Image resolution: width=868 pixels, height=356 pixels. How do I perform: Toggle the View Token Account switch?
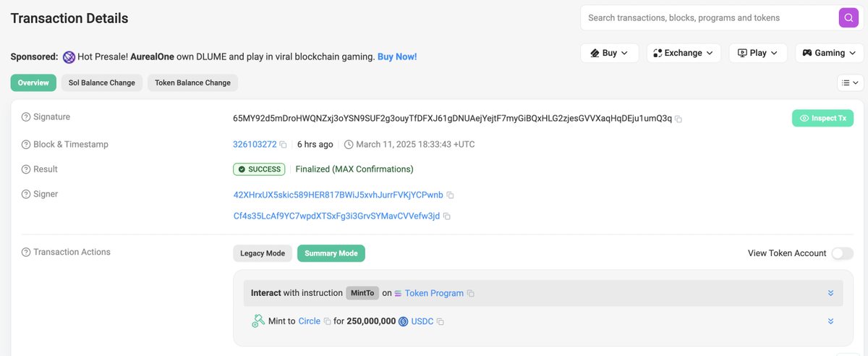[x=843, y=253]
